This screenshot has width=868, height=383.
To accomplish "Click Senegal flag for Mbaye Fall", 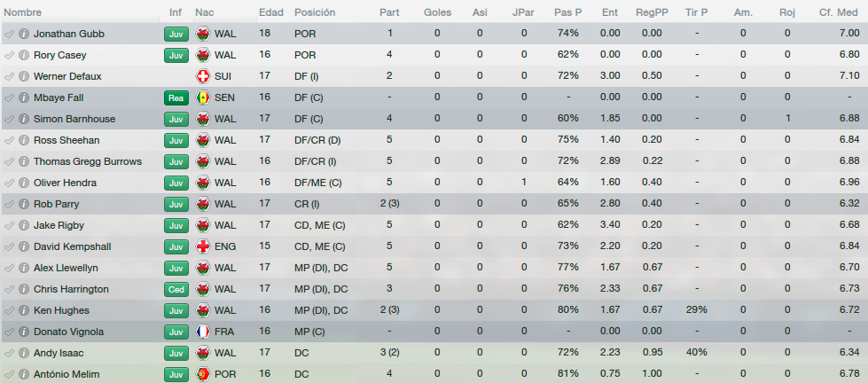I will coord(203,98).
